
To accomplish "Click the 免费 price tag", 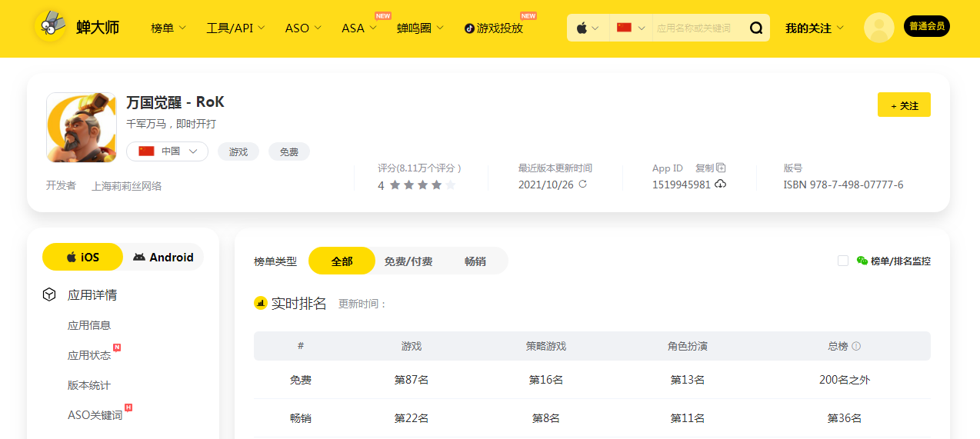I will 289,152.
